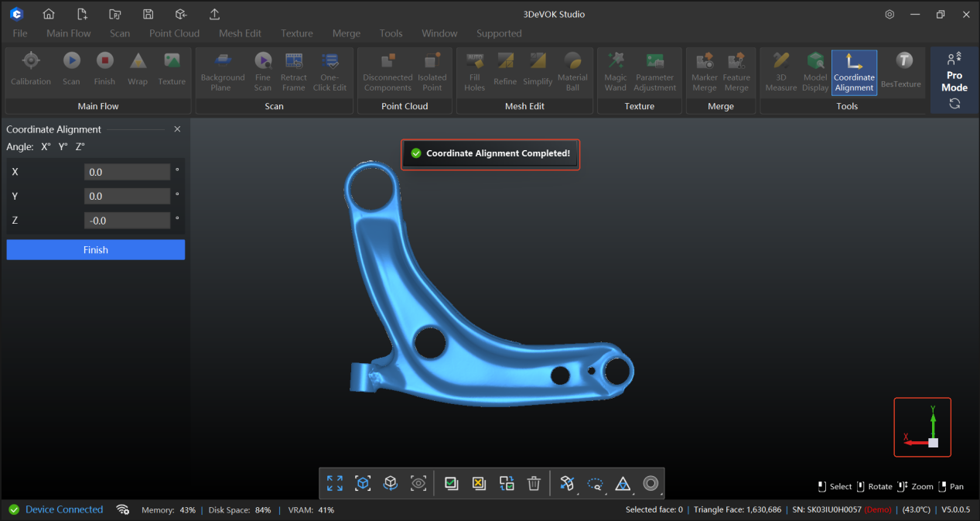This screenshot has width=980, height=521.
Task: Delete selection using the trash icon
Action: pyautogui.click(x=534, y=483)
